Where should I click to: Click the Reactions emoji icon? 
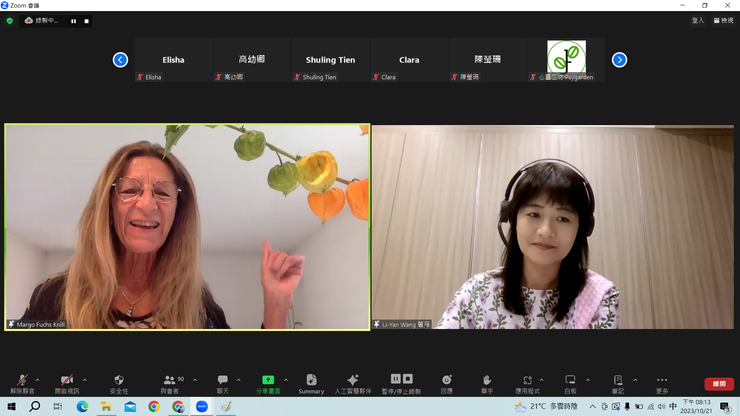coord(446,382)
